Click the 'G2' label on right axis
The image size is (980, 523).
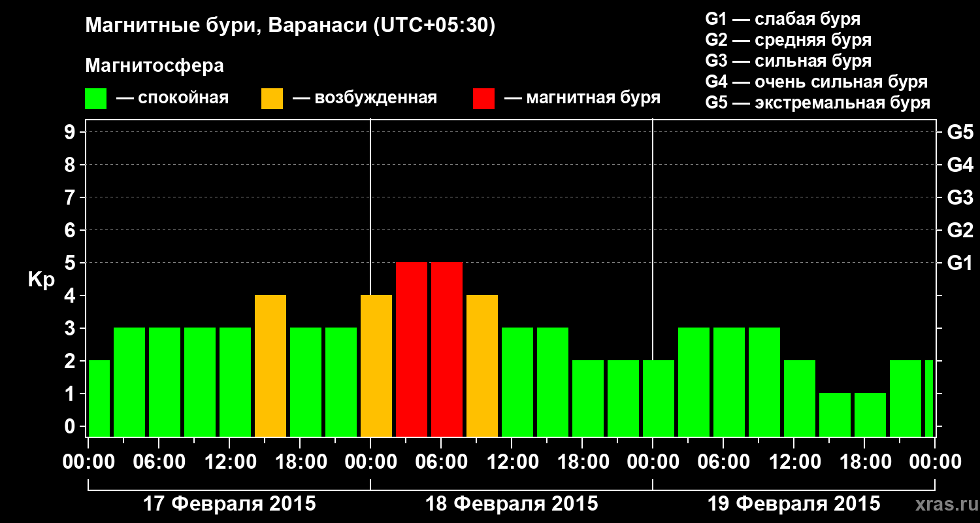(960, 230)
